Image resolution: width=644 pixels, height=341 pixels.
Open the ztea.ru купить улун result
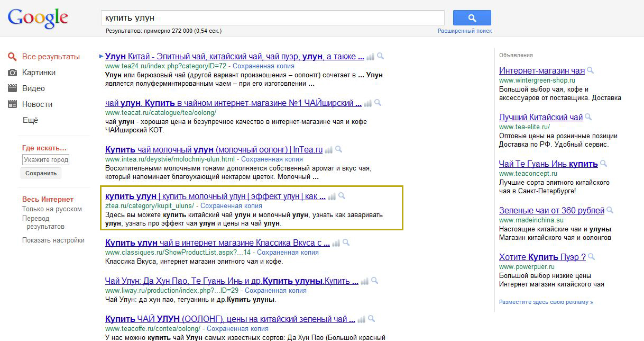(215, 196)
